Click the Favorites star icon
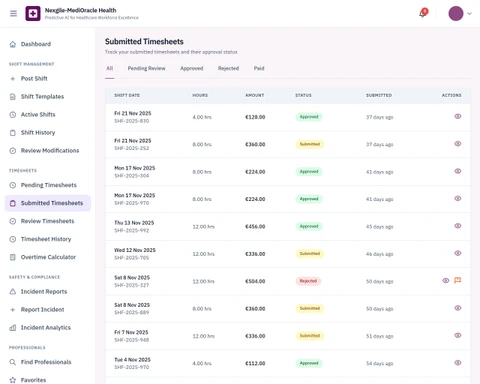The width and height of the screenshot is (480, 384). [13, 380]
